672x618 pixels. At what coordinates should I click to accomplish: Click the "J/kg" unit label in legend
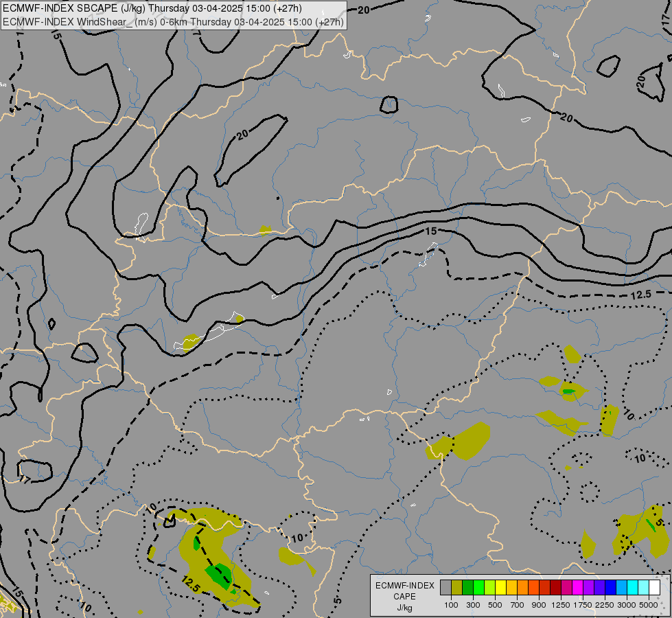tap(404, 608)
